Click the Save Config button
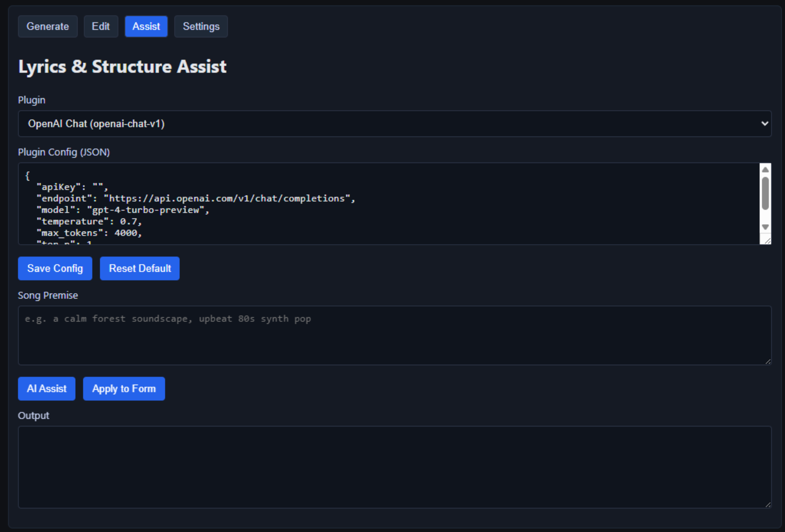Image resolution: width=785 pixels, height=532 pixels. pos(55,268)
